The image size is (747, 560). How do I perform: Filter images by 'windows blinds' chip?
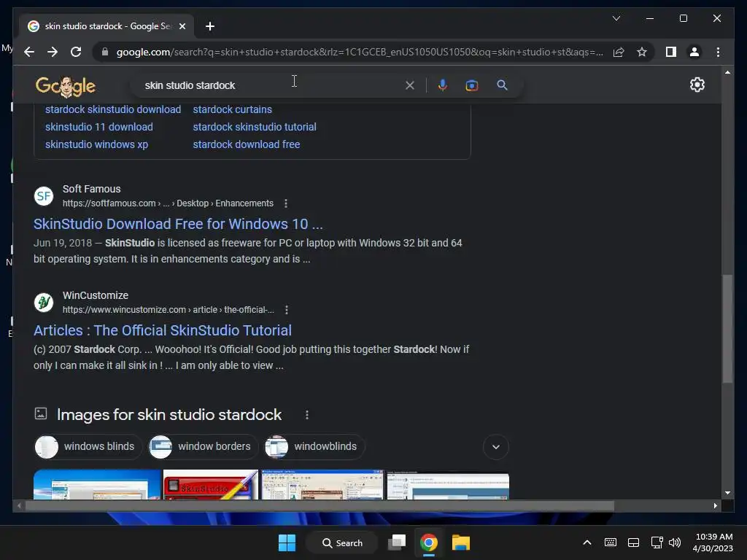click(x=88, y=447)
